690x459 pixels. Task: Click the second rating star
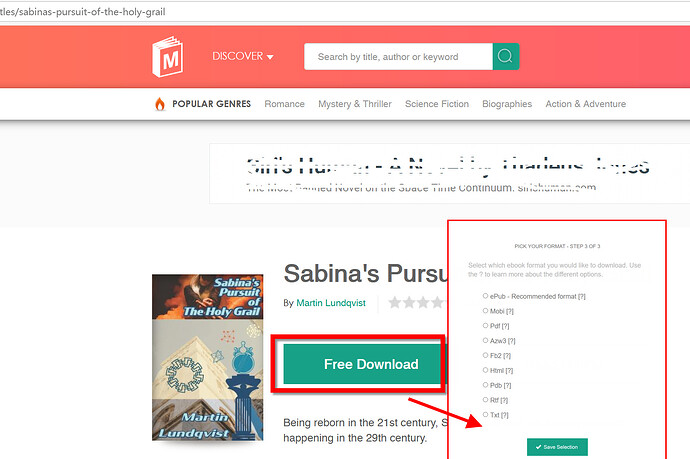coord(409,302)
